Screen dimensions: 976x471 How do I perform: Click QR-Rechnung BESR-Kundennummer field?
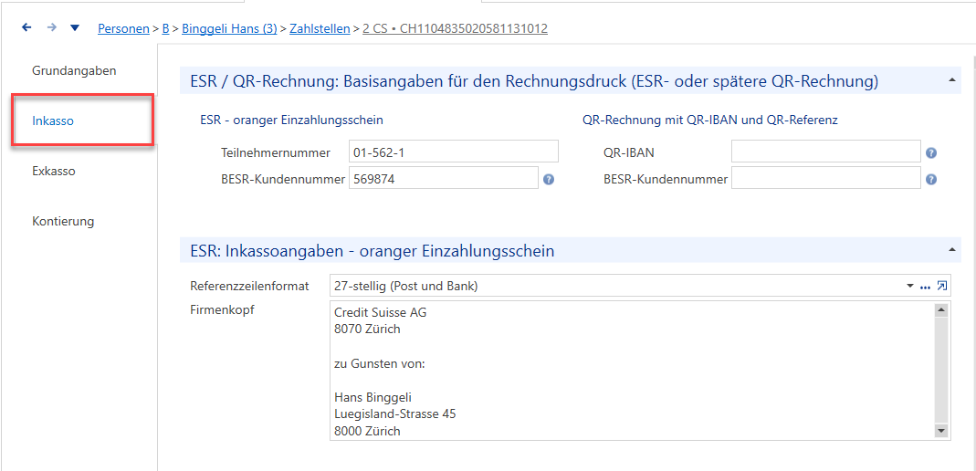pos(825,179)
